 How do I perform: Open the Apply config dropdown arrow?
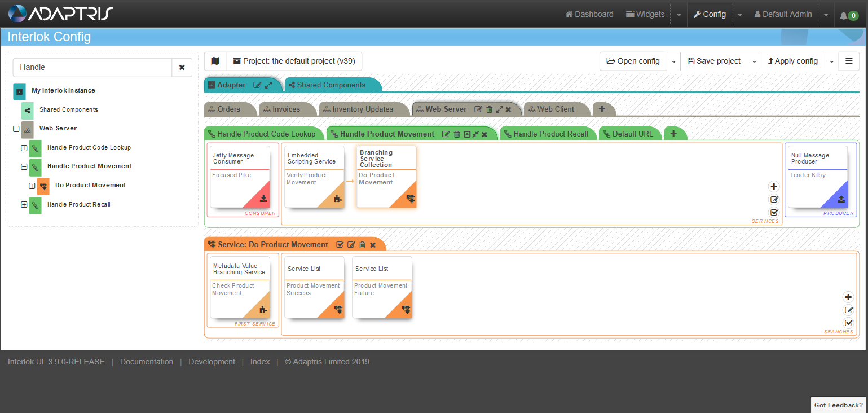(831, 61)
